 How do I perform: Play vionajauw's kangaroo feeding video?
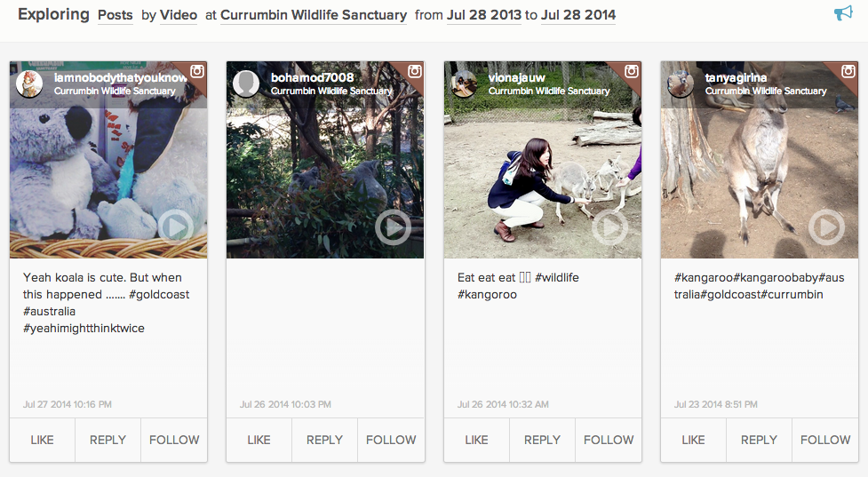[610, 227]
